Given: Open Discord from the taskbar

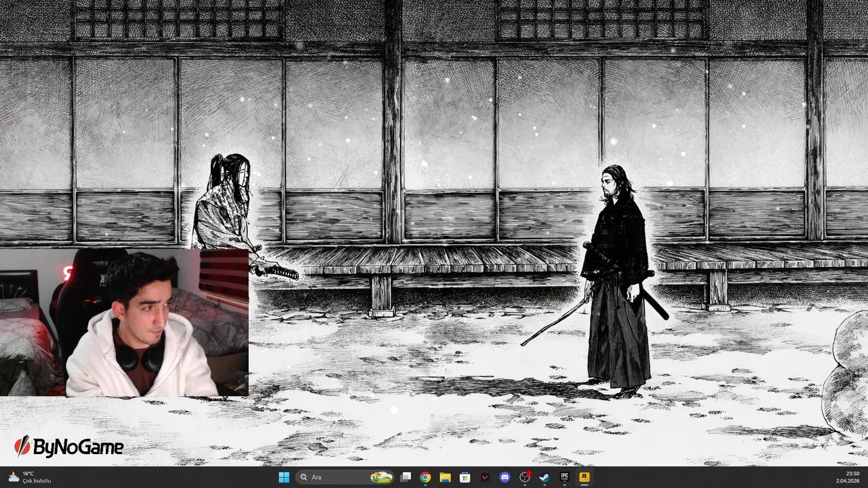Looking at the screenshot, I should coord(505,477).
